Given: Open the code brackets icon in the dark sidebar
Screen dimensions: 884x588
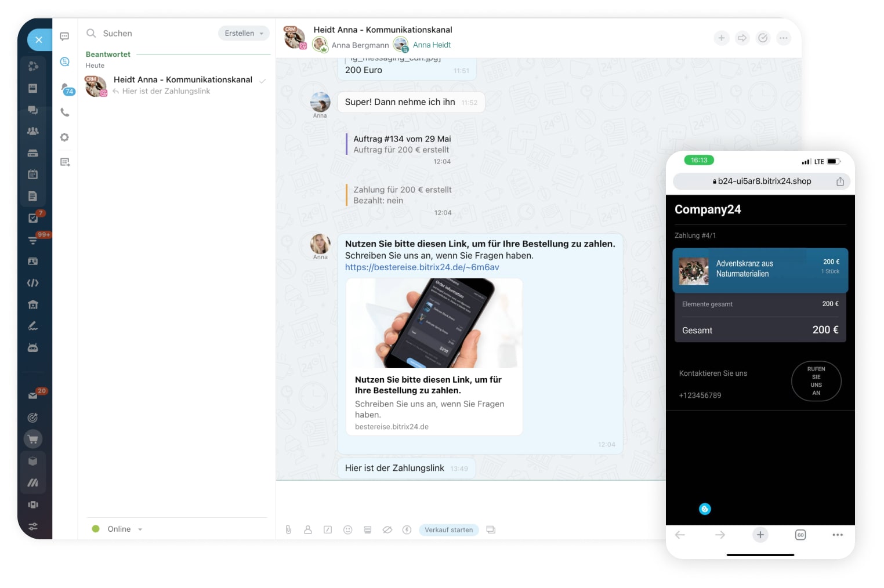Looking at the screenshot, I should [33, 283].
